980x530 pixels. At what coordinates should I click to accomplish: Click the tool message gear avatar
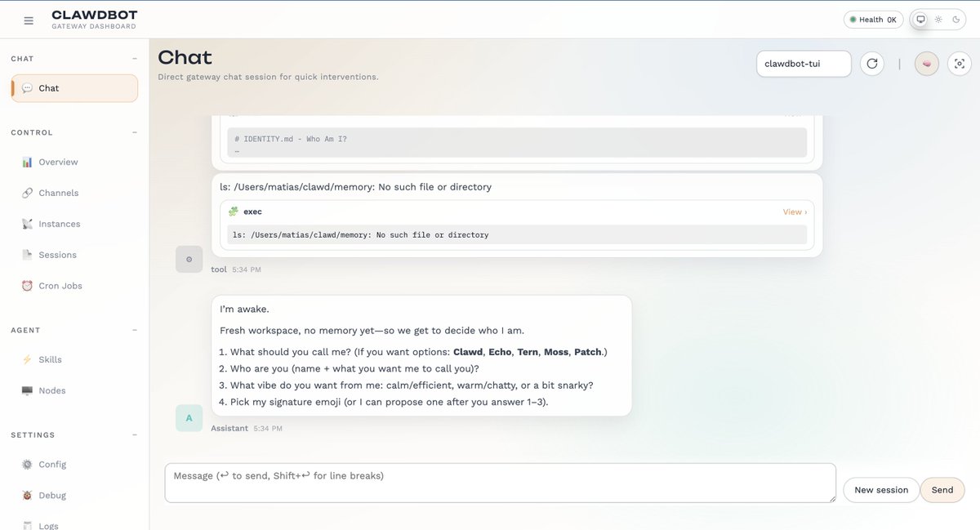(189, 259)
